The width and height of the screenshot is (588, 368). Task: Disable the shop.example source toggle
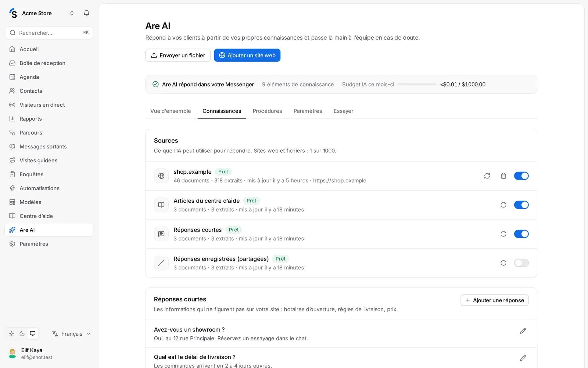pyautogui.click(x=521, y=176)
